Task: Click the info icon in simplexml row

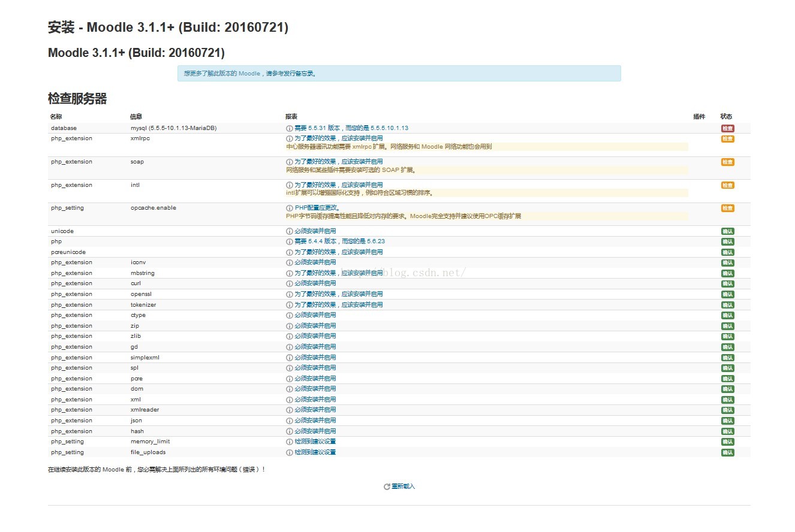Action: pyautogui.click(x=290, y=358)
